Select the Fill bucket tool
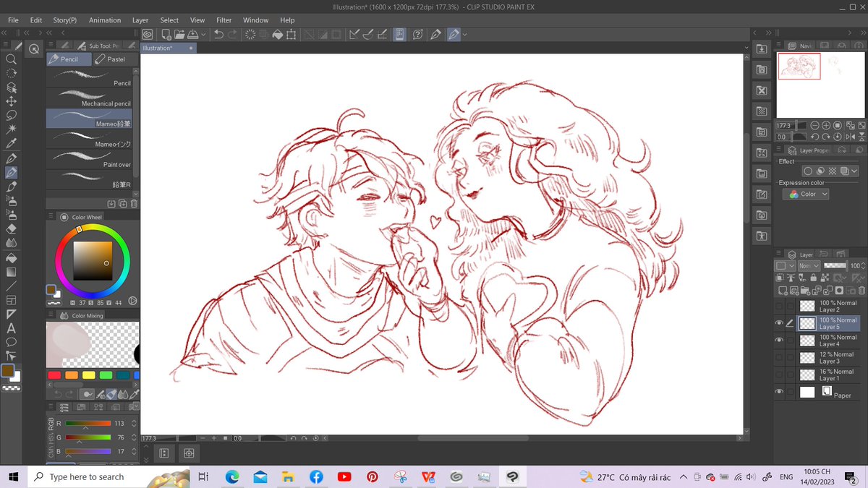 pos(11,257)
